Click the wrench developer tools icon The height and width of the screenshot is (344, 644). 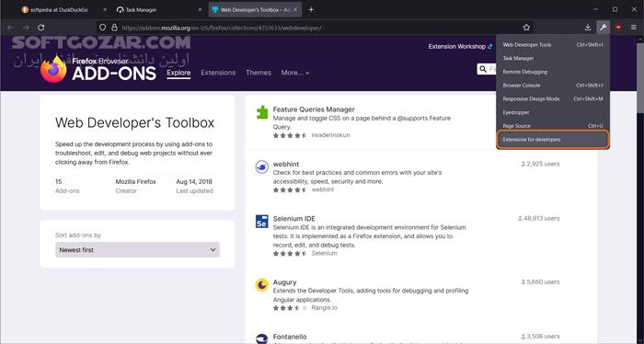603,28
